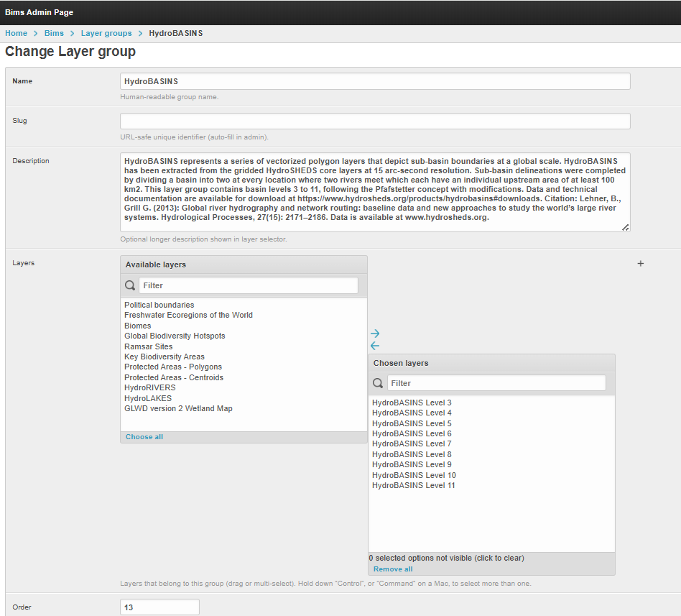Click the Remove all link

point(393,569)
